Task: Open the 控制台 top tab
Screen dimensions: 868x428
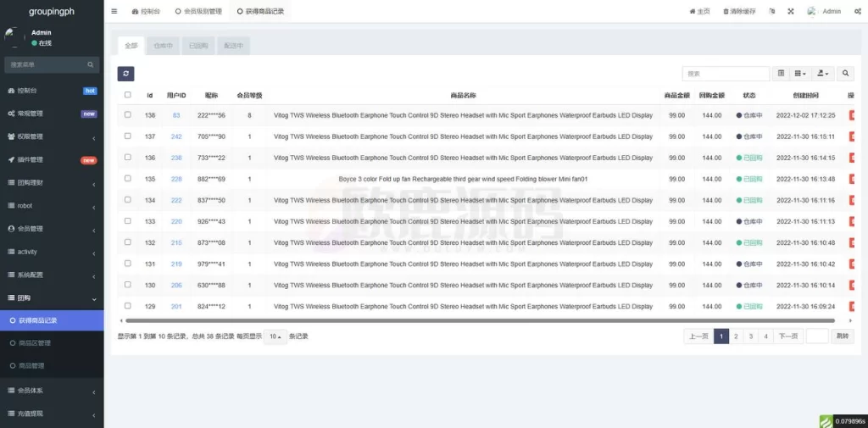Action: tap(146, 11)
